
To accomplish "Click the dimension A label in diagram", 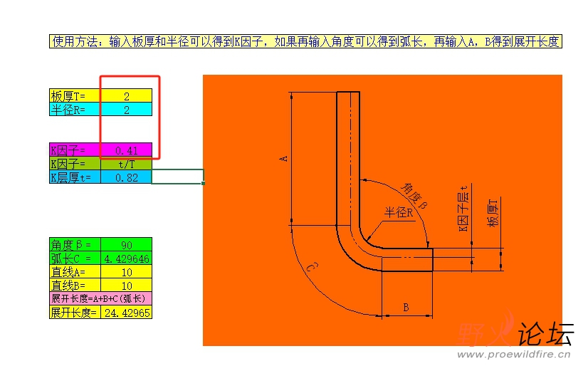I will [284, 159].
